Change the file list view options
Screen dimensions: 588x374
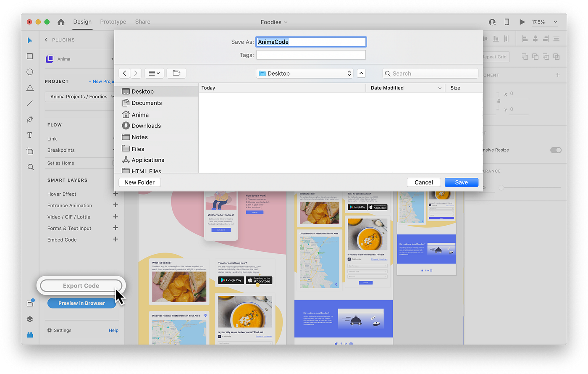click(x=155, y=73)
